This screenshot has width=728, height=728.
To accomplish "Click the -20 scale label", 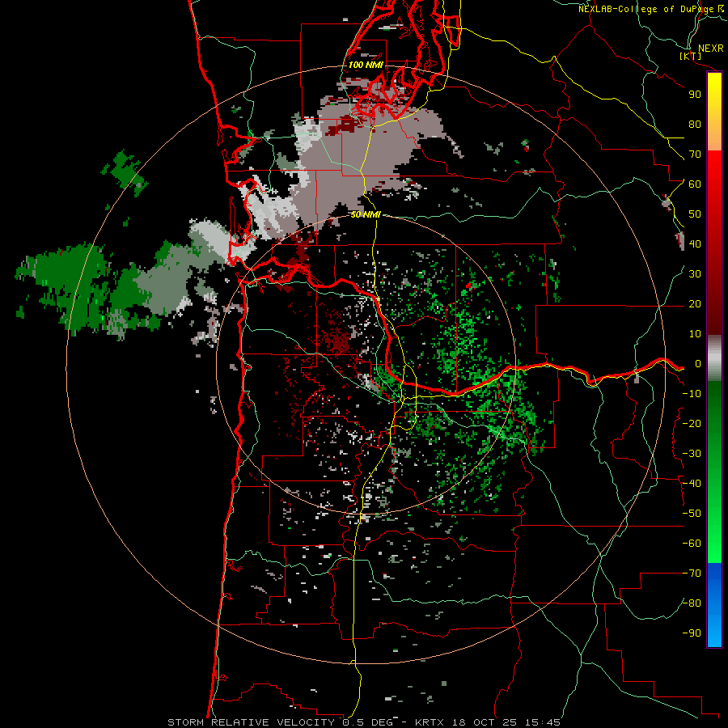I will click(x=692, y=424).
